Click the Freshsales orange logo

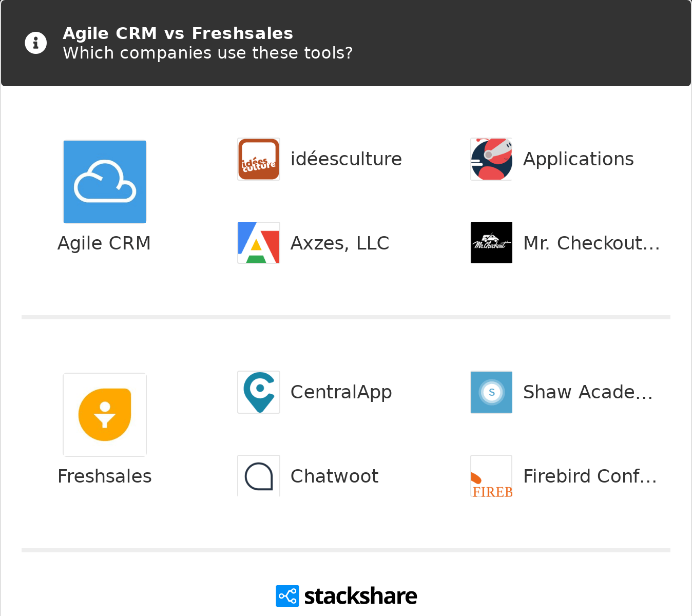[x=105, y=415]
